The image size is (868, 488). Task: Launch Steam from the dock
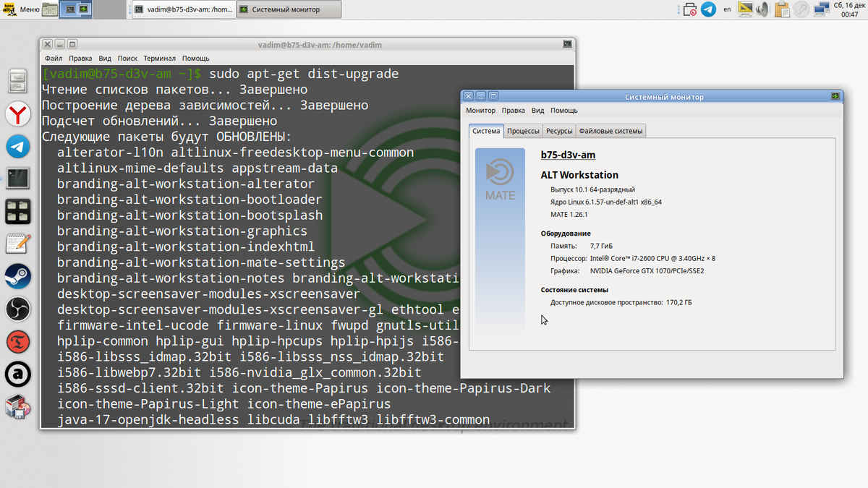(x=17, y=277)
